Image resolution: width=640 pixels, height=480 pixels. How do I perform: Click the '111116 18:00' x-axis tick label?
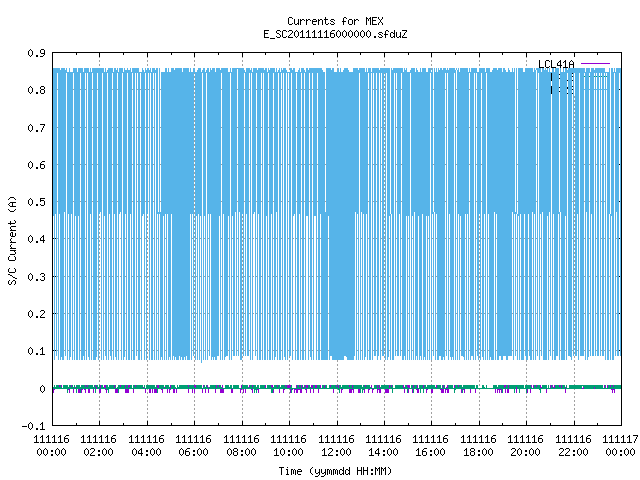click(x=478, y=446)
